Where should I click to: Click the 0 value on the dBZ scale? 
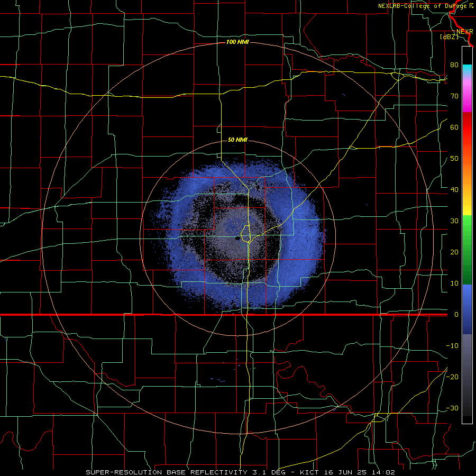[x=456, y=315]
